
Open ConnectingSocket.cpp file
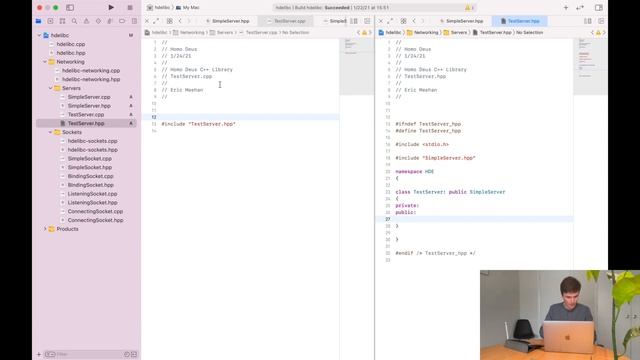95,211
